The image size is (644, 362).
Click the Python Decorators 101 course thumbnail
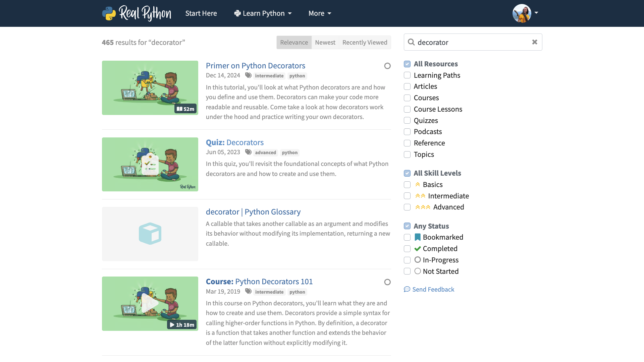tap(150, 304)
